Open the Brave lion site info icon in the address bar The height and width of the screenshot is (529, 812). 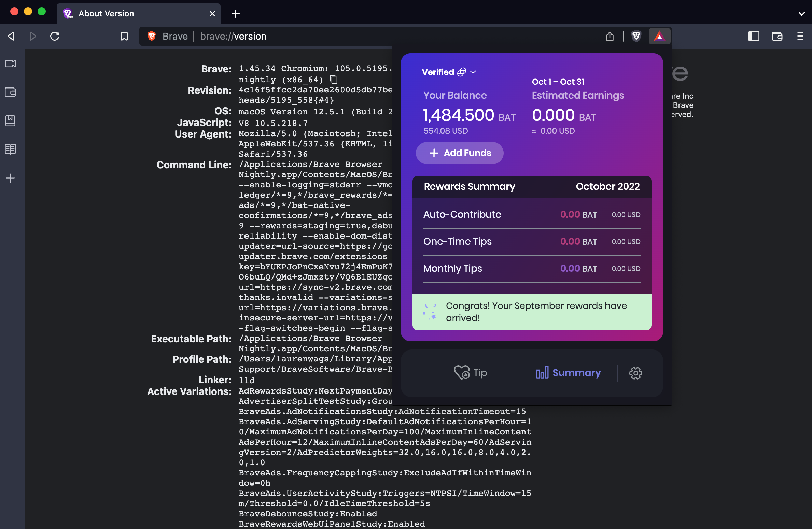coord(152,36)
